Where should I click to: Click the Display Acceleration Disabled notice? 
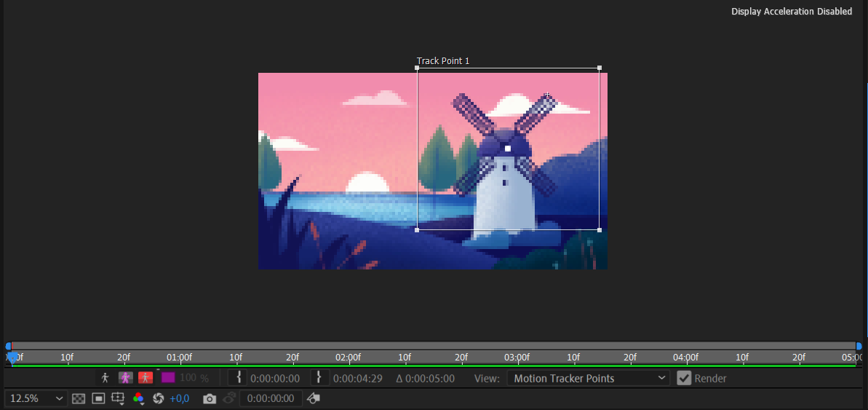click(792, 12)
